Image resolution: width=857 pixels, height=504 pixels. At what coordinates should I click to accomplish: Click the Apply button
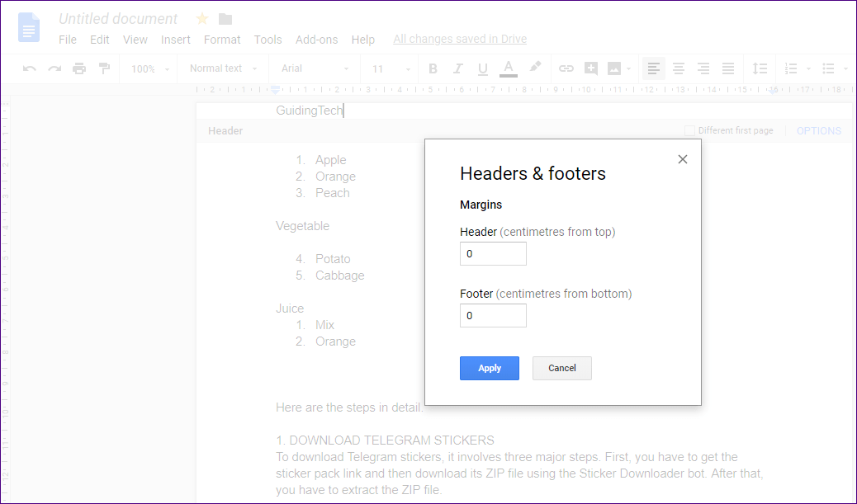point(489,368)
